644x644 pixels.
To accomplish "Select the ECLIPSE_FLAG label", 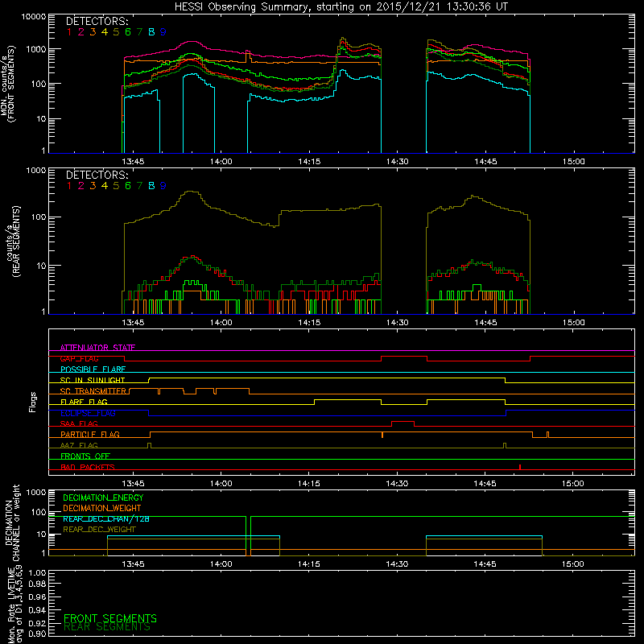I will pyautogui.click(x=88, y=413).
